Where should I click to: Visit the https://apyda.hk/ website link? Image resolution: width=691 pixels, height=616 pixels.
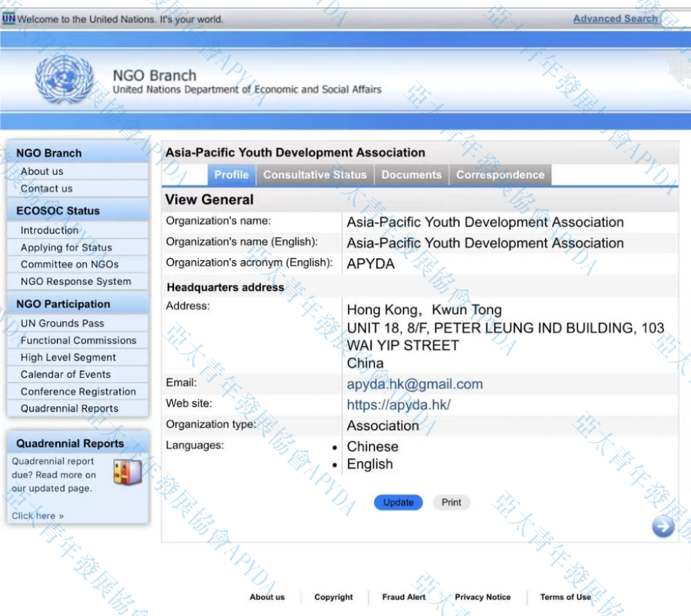[x=399, y=405]
